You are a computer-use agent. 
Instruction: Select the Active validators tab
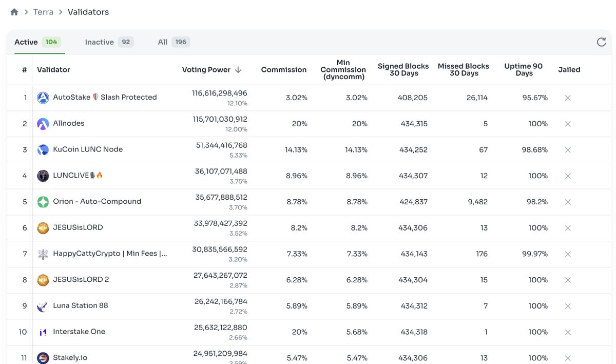[26, 42]
